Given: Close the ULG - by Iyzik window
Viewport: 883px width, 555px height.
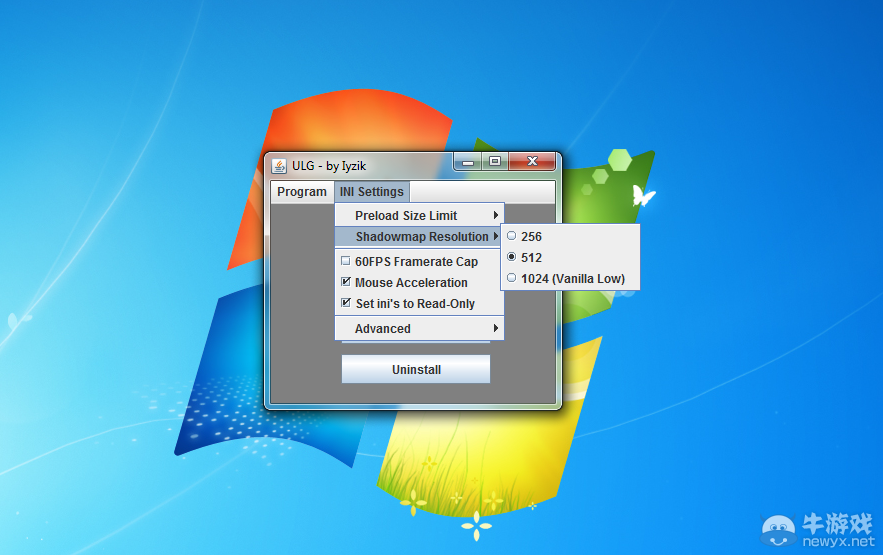Looking at the screenshot, I should pos(532,162).
